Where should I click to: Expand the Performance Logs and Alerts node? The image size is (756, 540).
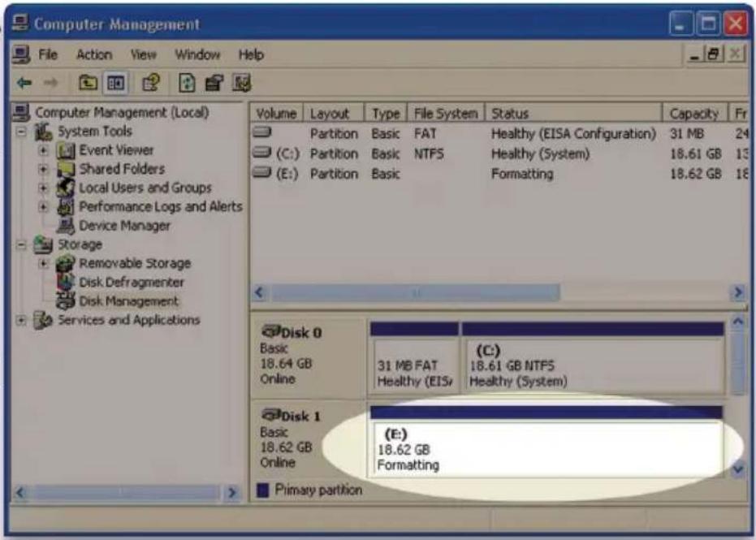coord(43,207)
